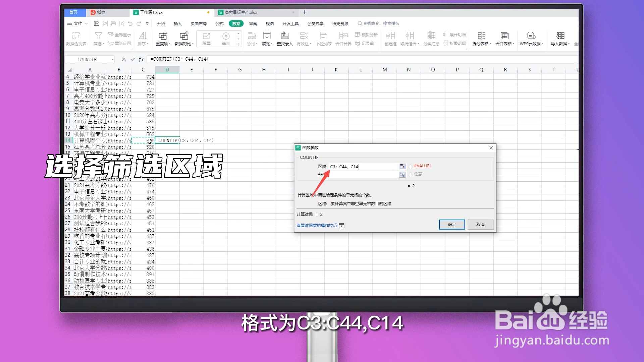Switch to the 公式 ribbon tab
The image size is (644, 362).
[219, 23]
